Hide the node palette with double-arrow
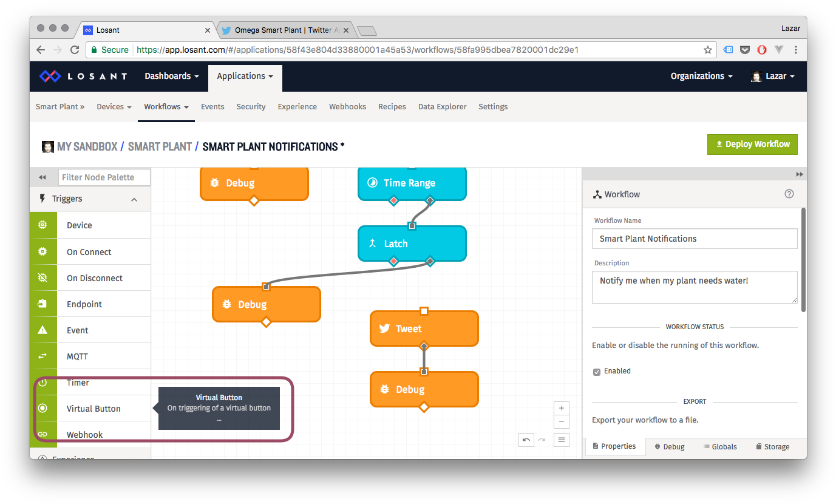The width and height of the screenshot is (836, 504). pyautogui.click(x=42, y=177)
